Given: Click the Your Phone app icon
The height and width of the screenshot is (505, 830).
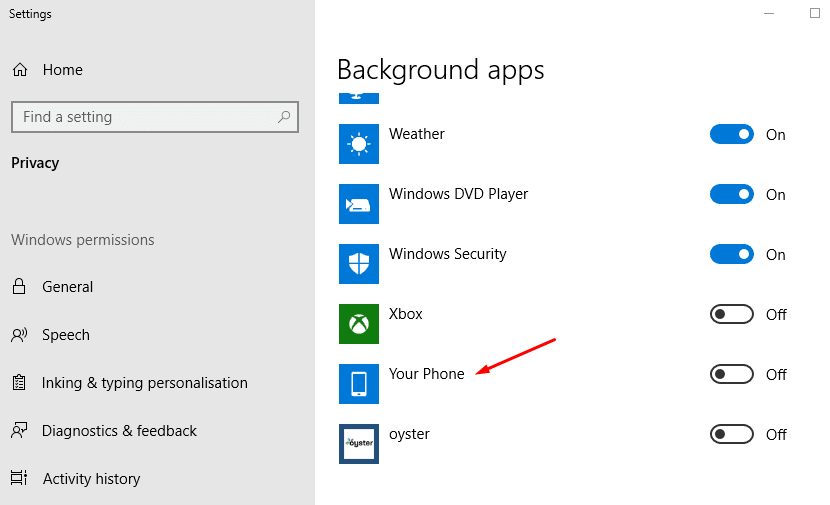Looking at the screenshot, I should click(359, 384).
